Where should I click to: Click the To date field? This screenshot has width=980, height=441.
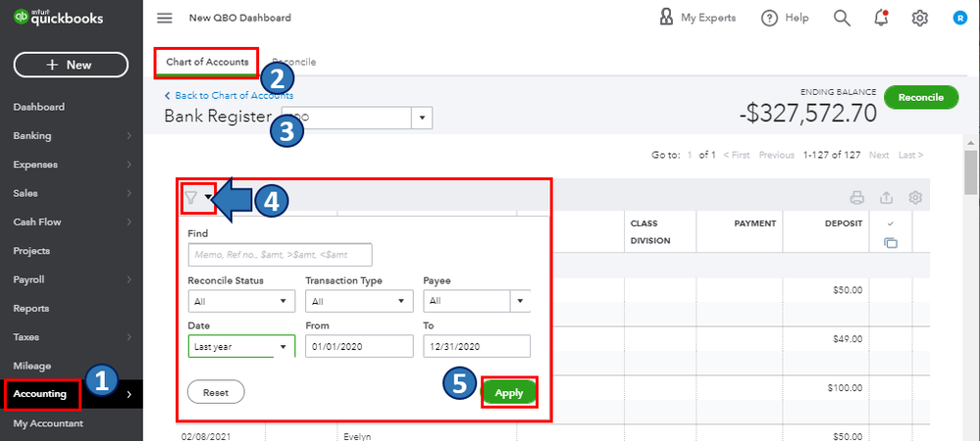477,346
